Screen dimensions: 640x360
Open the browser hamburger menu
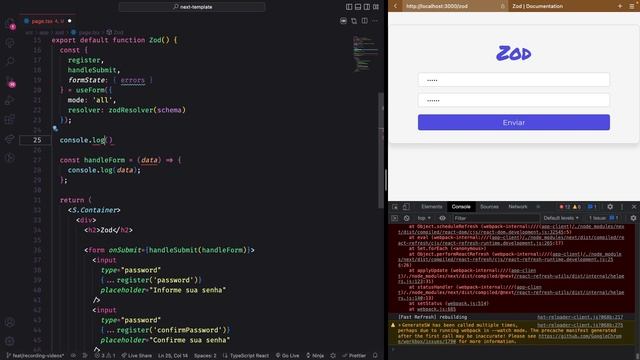click(632, 6)
